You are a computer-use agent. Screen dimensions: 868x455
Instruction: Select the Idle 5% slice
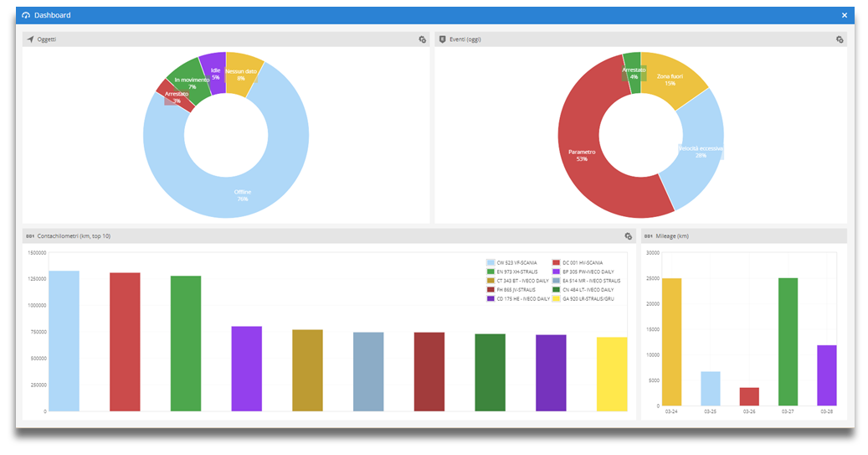(215, 74)
